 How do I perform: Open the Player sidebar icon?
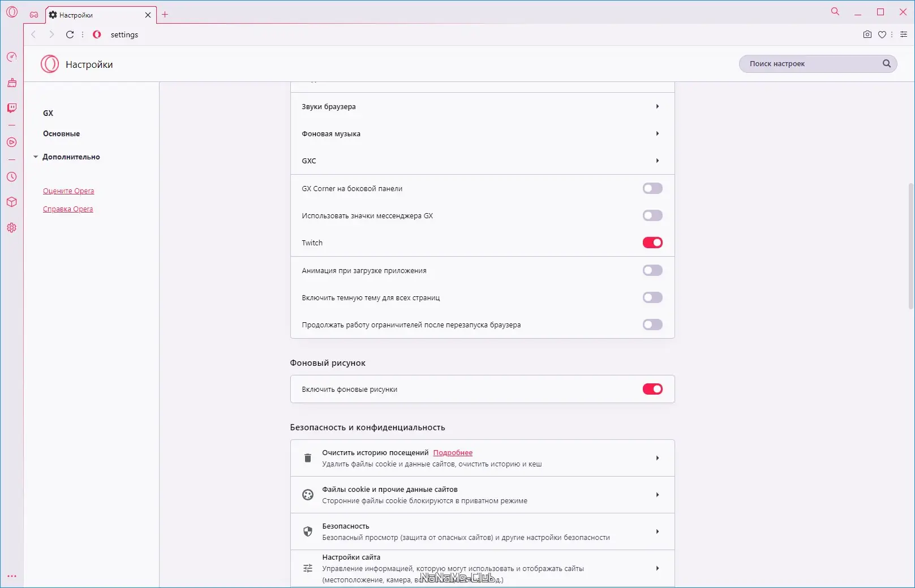click(x=12, y=142)
